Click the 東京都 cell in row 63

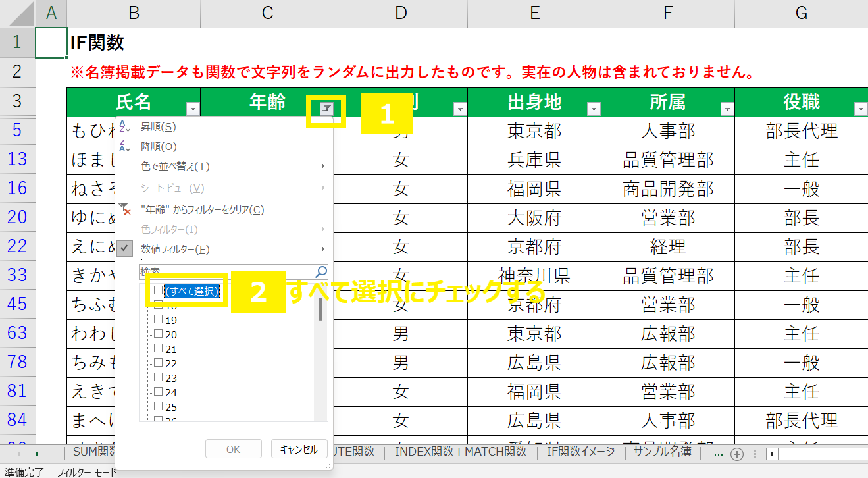point(534,334)
